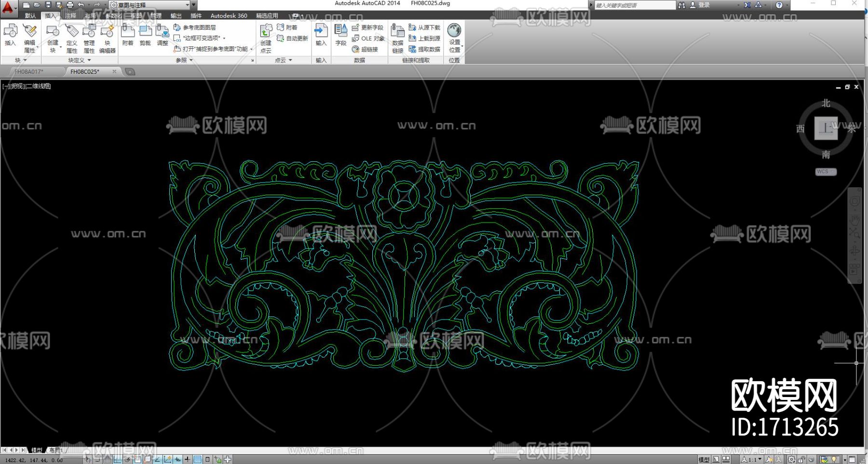
Task: Click the 参考底图图层 button
Action: point(195,27)
